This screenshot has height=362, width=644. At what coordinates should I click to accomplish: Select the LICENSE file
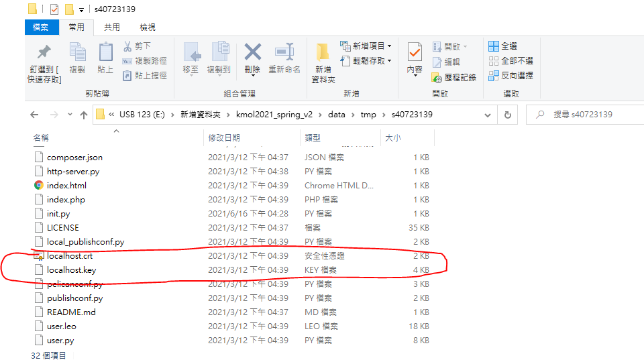click(63, 227)
